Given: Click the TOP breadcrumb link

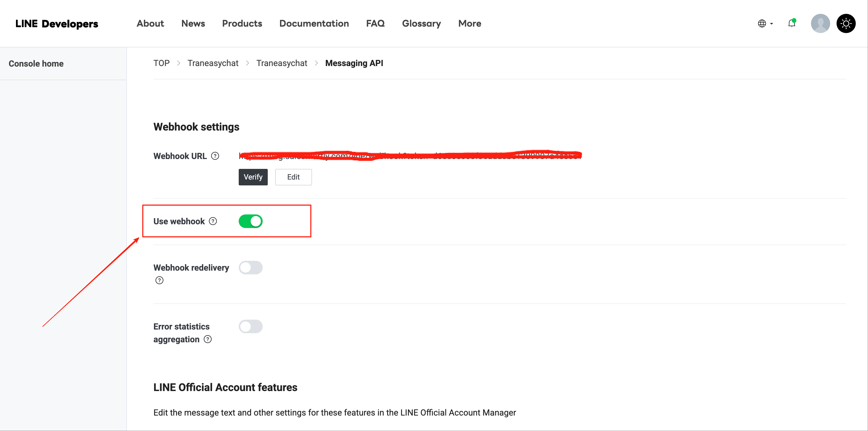Looking at the screenshot, I should click(x=161, y=63).
